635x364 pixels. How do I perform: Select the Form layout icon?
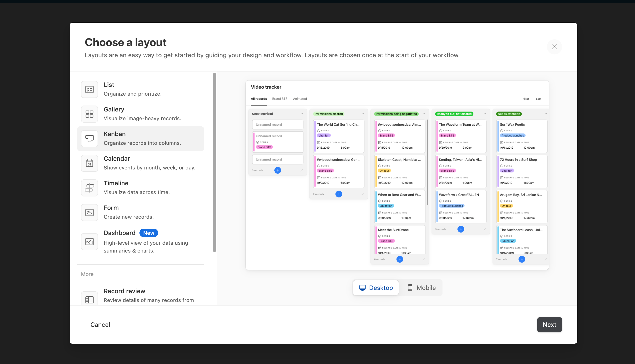(x=89, y=212)
